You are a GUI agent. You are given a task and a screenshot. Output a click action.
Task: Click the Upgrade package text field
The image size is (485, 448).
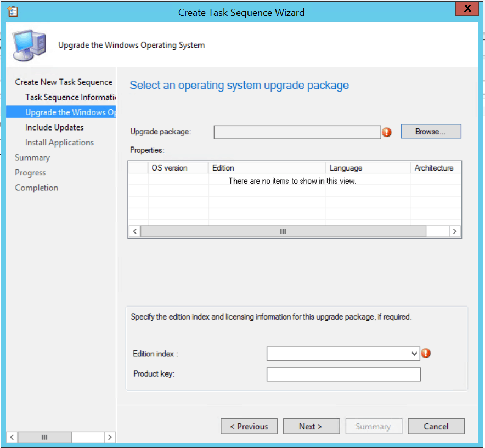tap(297, 132)
